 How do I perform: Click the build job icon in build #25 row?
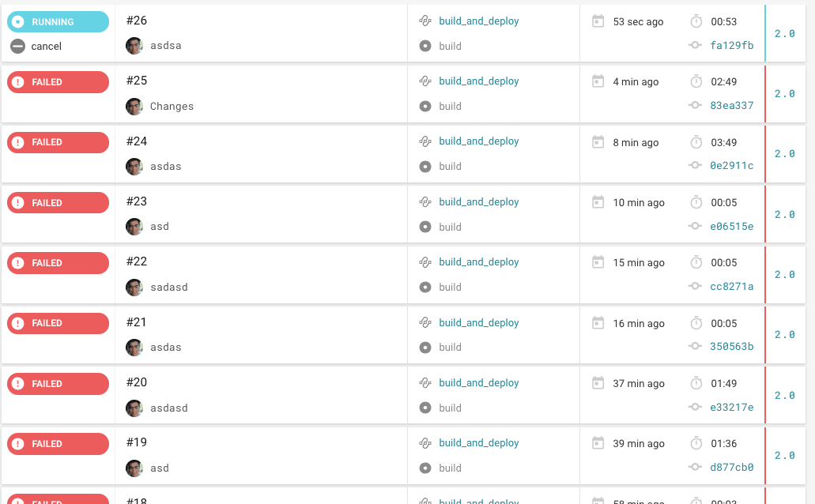[x=425, y=106]
